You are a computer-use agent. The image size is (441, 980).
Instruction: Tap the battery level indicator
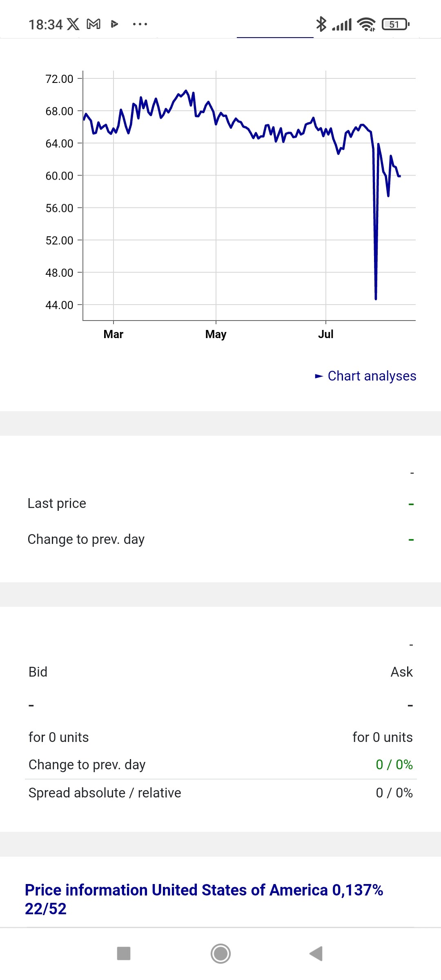[x=395, y=24]
